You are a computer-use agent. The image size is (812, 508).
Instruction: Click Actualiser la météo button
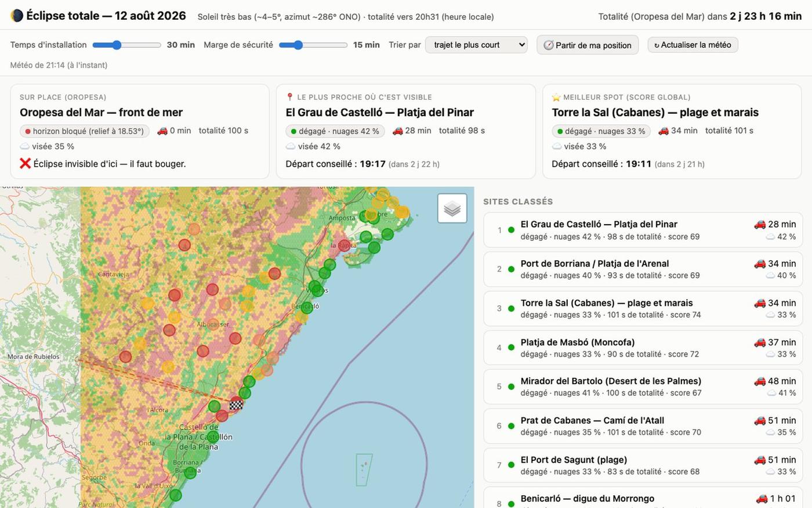click(x=693, y=45)
